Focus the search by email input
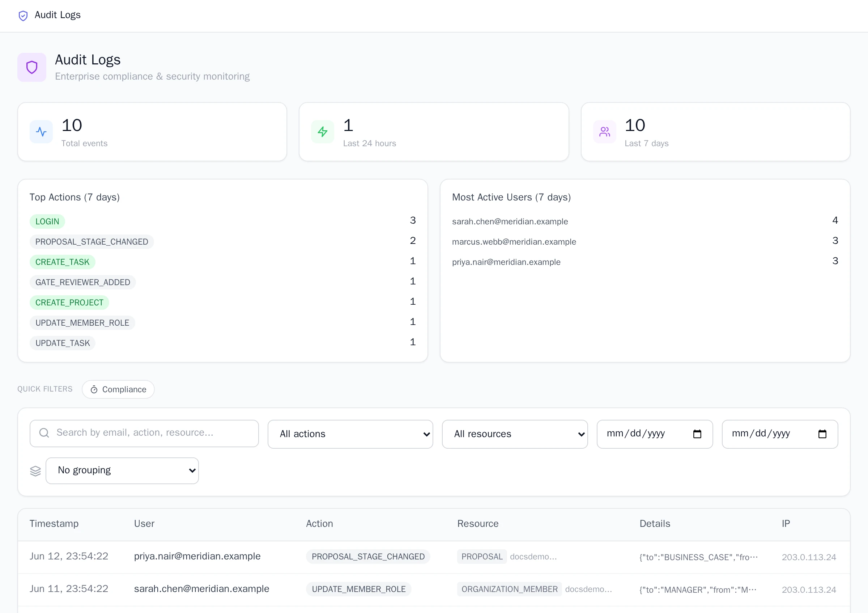 (x=144, y=434)
